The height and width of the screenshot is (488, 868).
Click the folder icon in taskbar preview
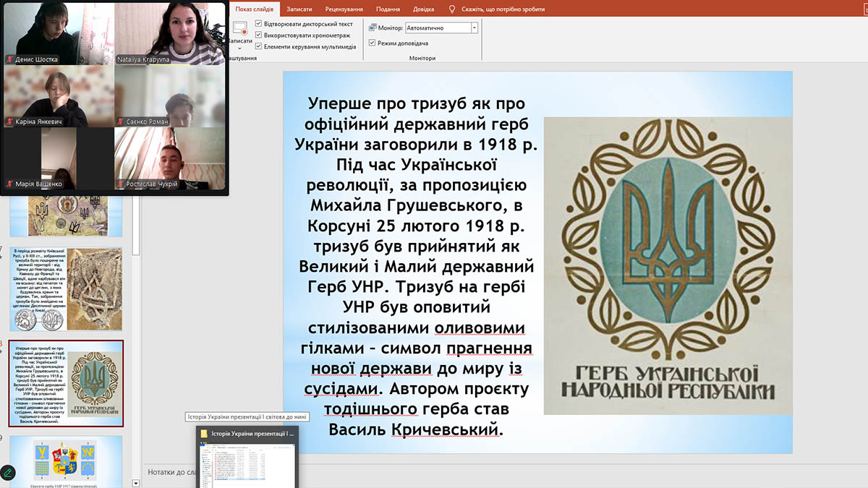coord(204,434)
